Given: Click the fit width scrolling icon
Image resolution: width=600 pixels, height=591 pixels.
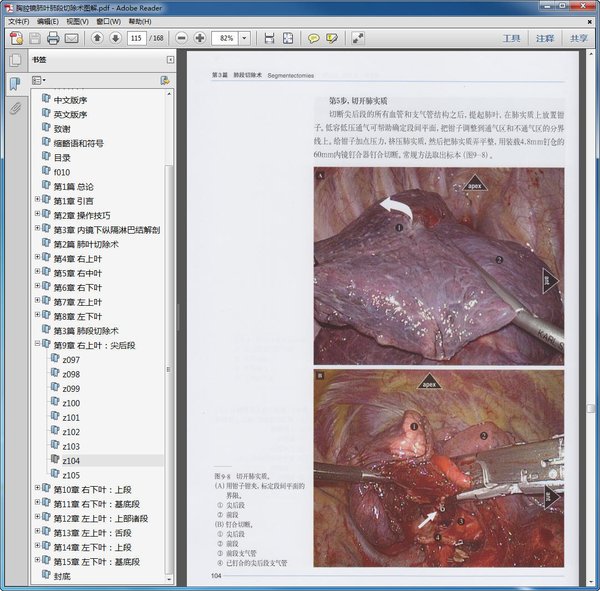Looking at the screenshot, I should 269,38.
